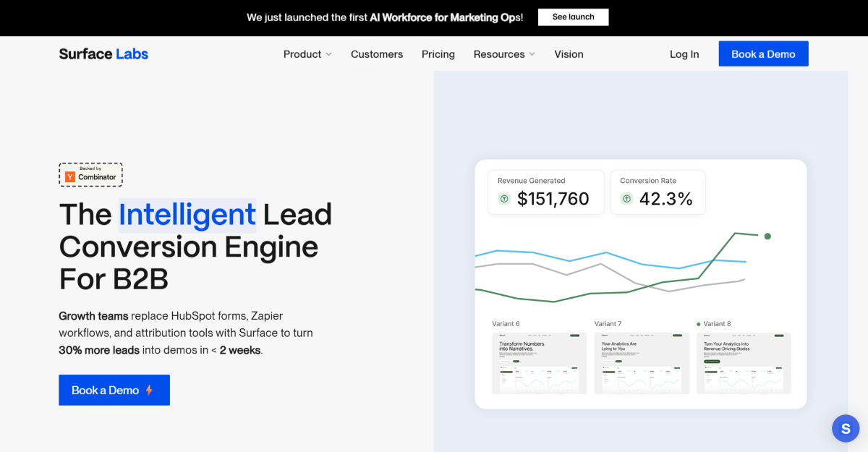Go to the Customers page
This screenshot has height=452, width=868.
coord(377,54)
